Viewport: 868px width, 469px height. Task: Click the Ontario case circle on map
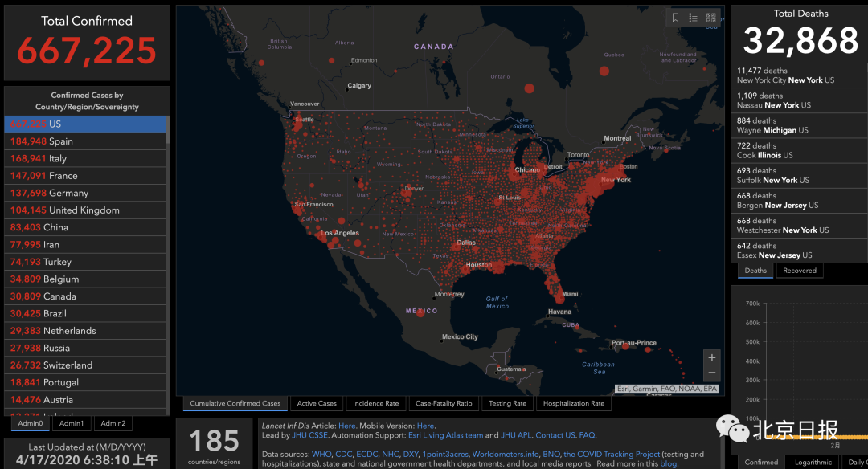click(529, 88)
